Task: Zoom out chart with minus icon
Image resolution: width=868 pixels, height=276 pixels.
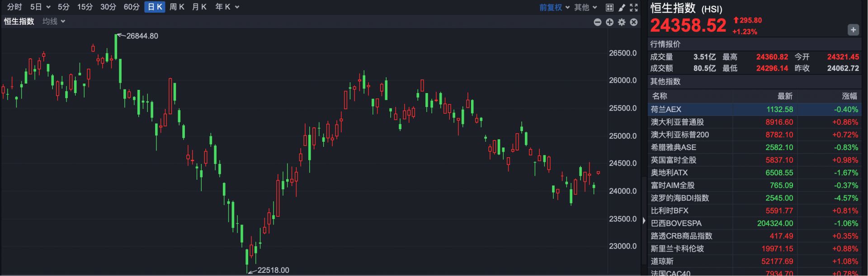Action: (x=598, y=22)
